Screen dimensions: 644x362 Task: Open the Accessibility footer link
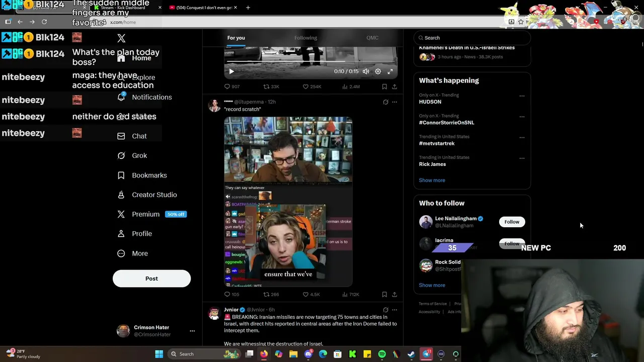[x=429, y=312]
